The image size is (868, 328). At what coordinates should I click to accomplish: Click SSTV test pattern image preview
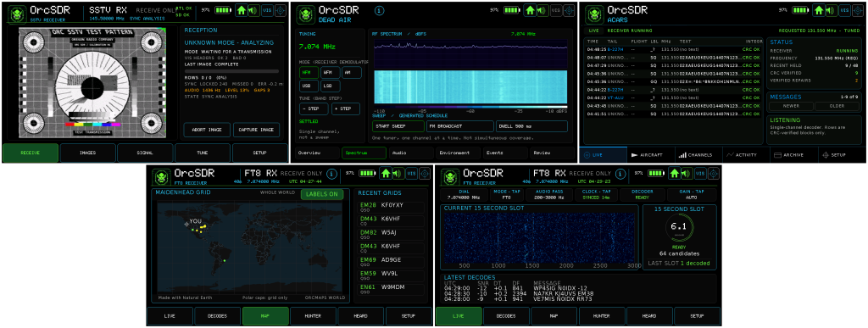pos(92,83)
